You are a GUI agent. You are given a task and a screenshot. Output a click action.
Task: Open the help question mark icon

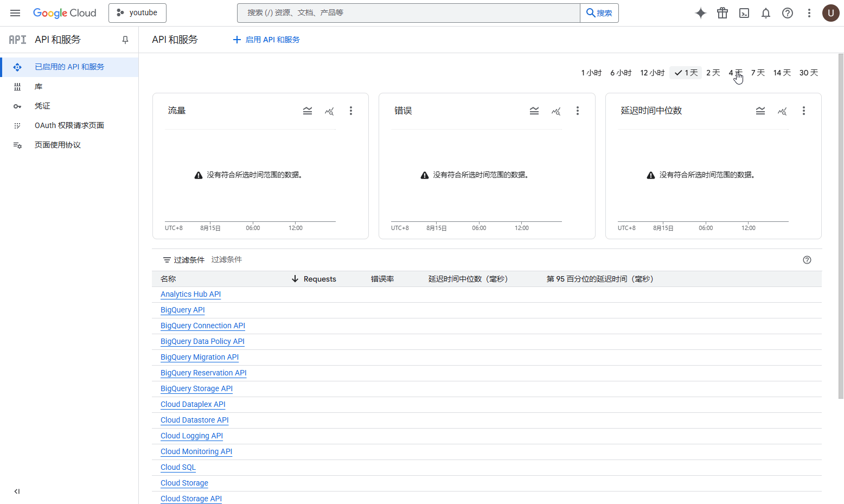click(x=787, y=12)
